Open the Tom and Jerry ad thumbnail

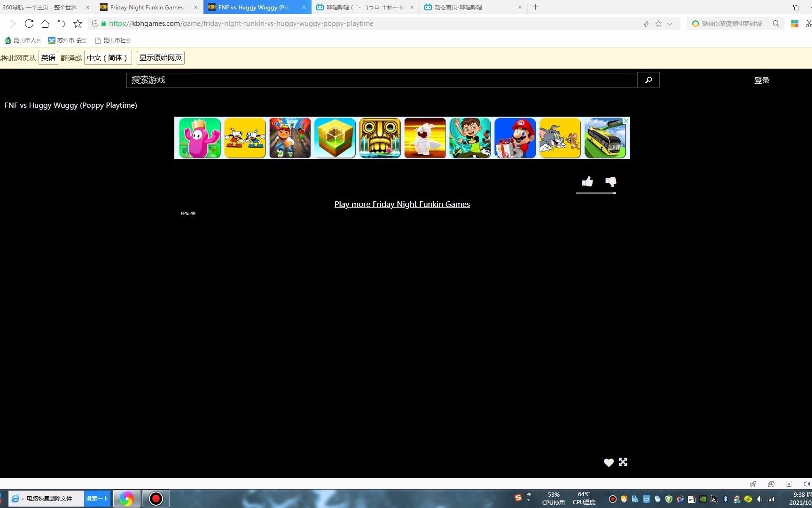point(560,138)
